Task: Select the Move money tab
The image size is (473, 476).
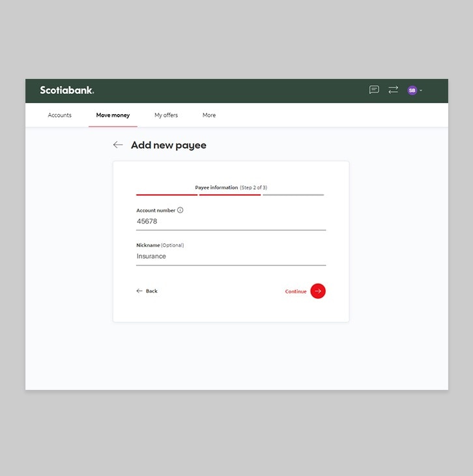Action: [x=113, y=115]
